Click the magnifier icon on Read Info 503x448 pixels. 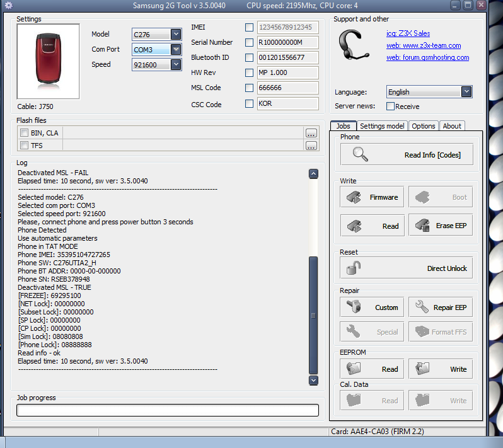pos(361,154)
